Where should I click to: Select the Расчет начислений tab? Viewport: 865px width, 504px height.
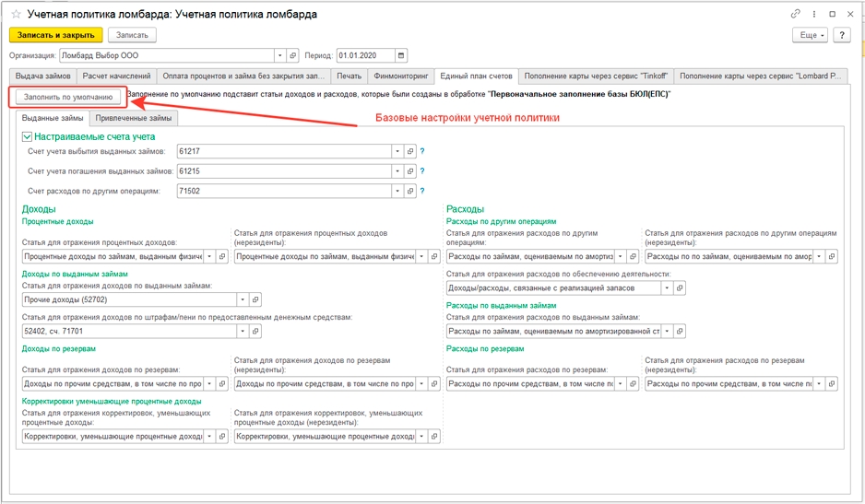[x=116, y=76]
